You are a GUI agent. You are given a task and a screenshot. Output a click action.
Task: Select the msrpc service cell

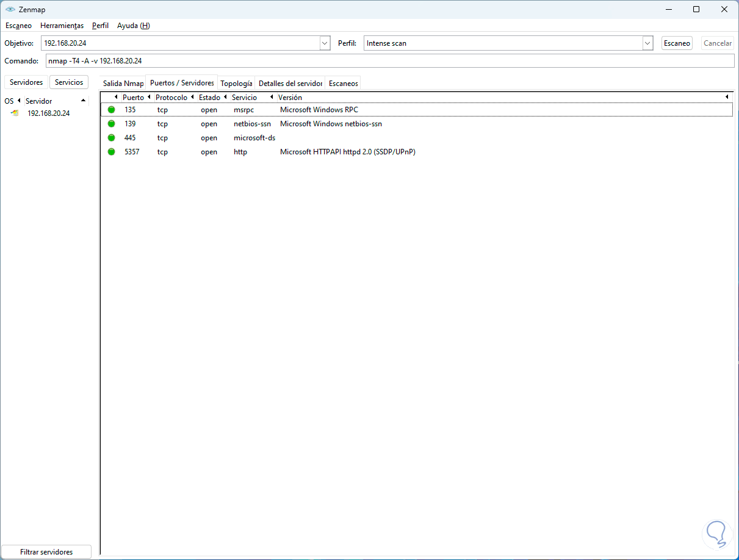pyautogui.click(x=243, y=110)
